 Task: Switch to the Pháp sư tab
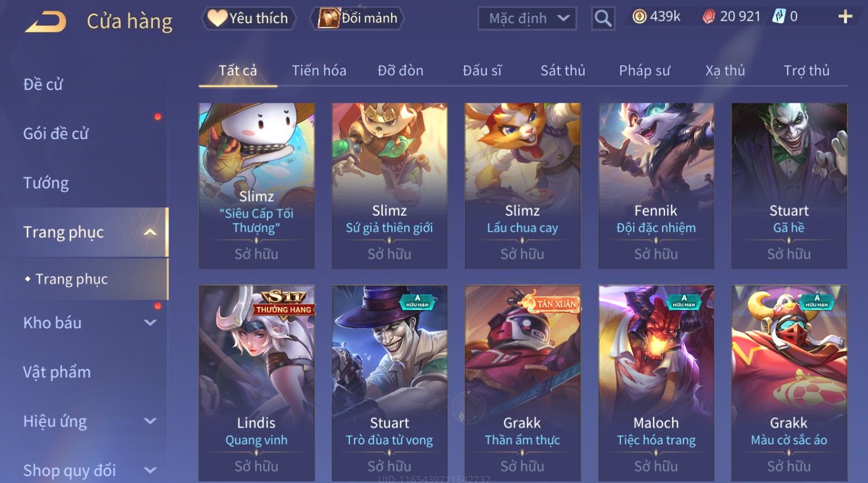[x=644, y=70]
